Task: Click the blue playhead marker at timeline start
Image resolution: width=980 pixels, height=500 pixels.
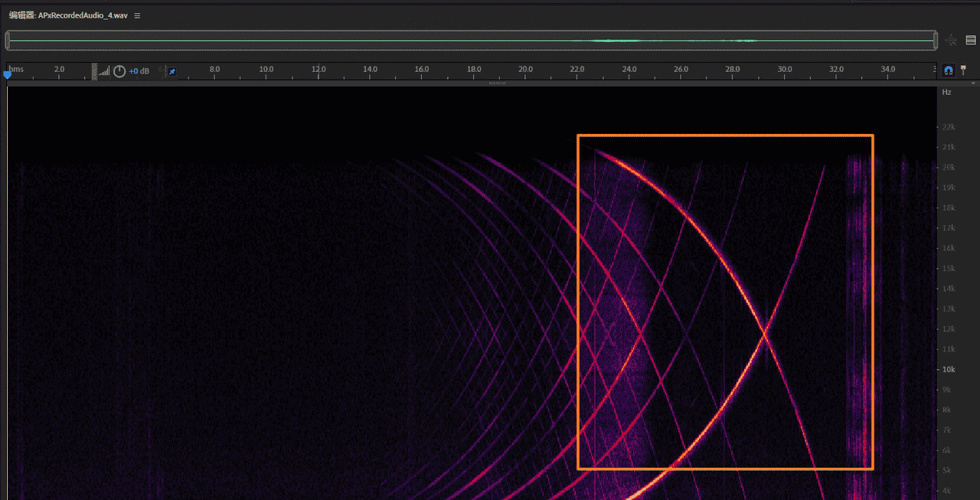Action: click(x=8, y=75)
